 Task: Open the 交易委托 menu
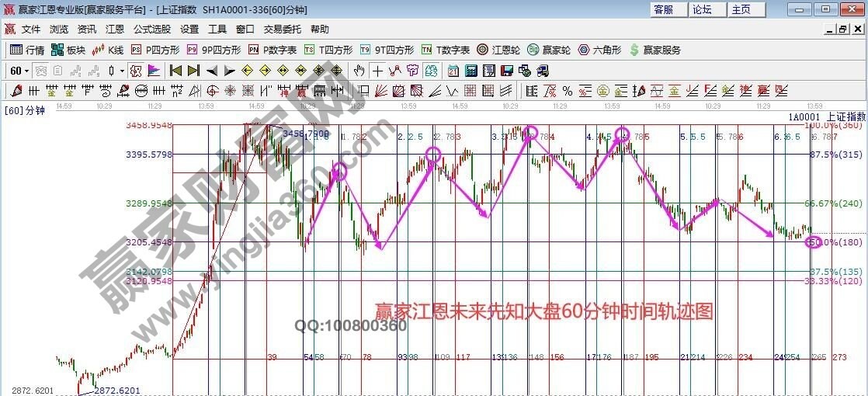tap(282, 30)
